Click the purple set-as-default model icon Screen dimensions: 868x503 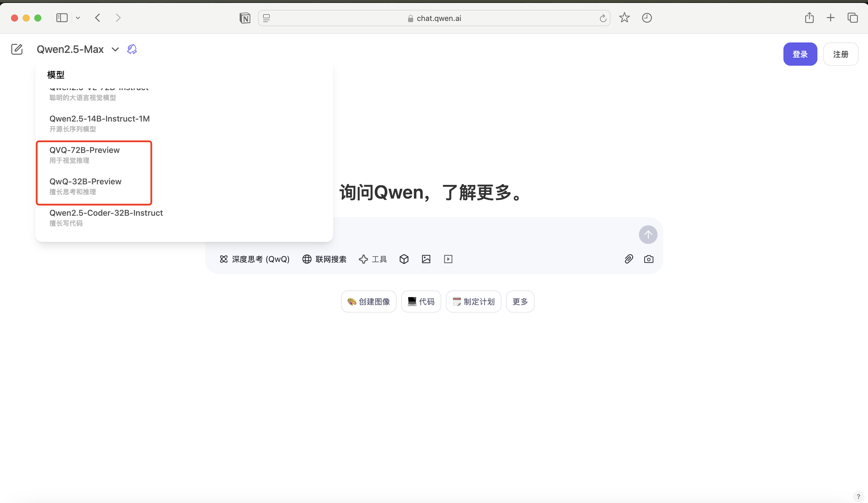click(x=132, y=49)
